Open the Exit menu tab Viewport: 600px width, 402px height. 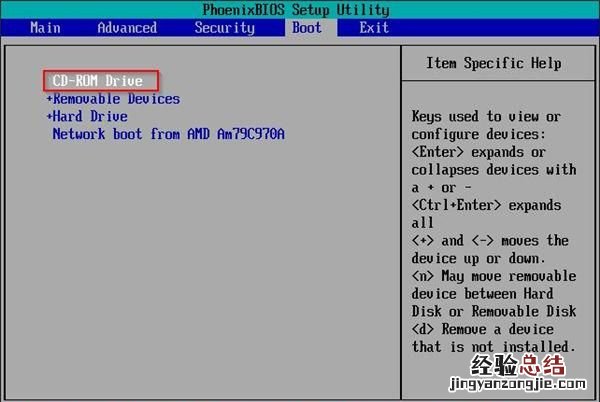coord(374,28)
